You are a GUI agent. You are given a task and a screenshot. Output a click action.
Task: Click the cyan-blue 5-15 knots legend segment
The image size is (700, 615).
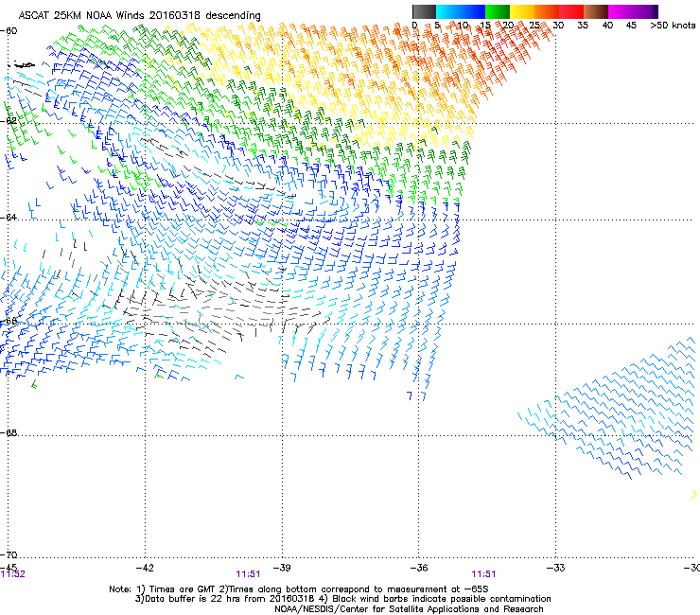coord(461,11)
